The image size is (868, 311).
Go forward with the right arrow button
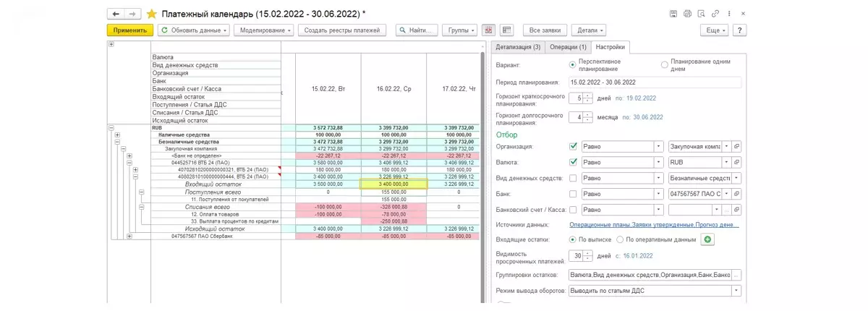[132, 14]
